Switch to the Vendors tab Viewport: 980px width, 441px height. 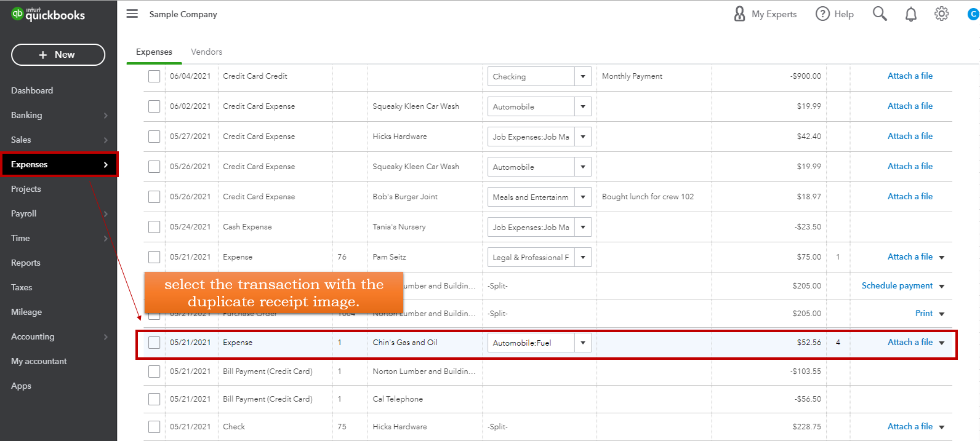(x=206, y=52)
